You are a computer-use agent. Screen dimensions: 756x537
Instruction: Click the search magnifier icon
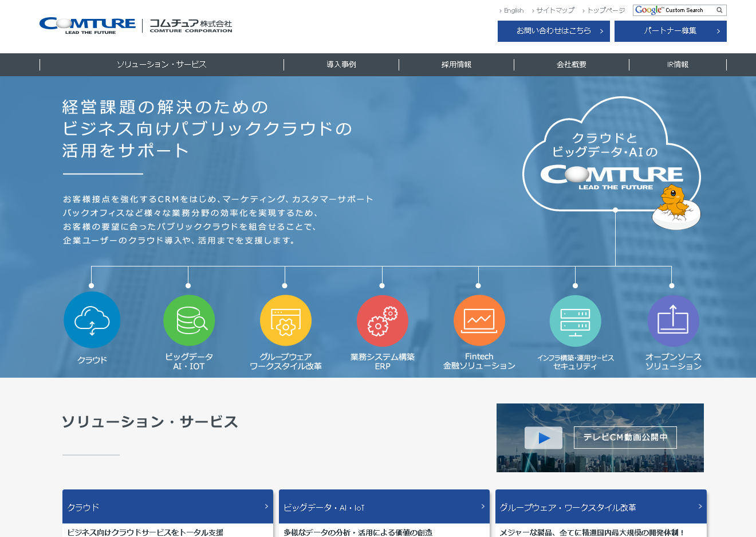[719, 10]
